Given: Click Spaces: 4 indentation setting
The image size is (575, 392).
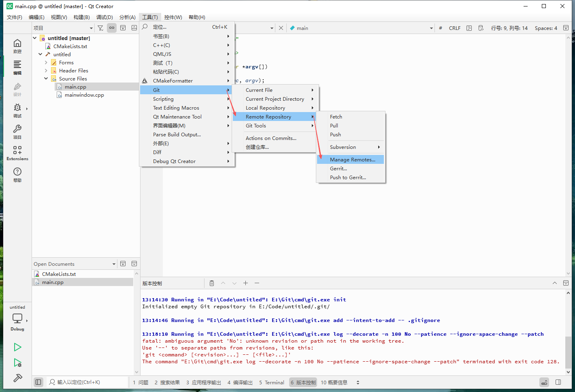Looking at the screenshot, I should 546,28.
